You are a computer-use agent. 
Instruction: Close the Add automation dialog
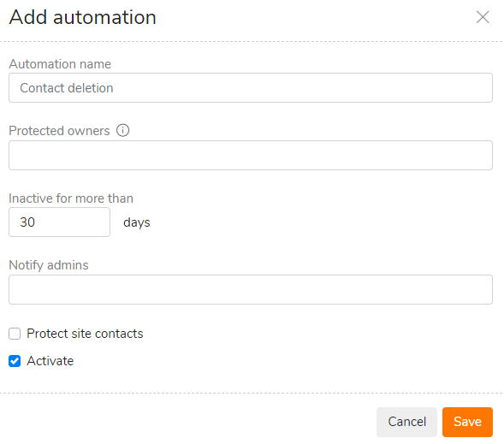click(482, 17)
